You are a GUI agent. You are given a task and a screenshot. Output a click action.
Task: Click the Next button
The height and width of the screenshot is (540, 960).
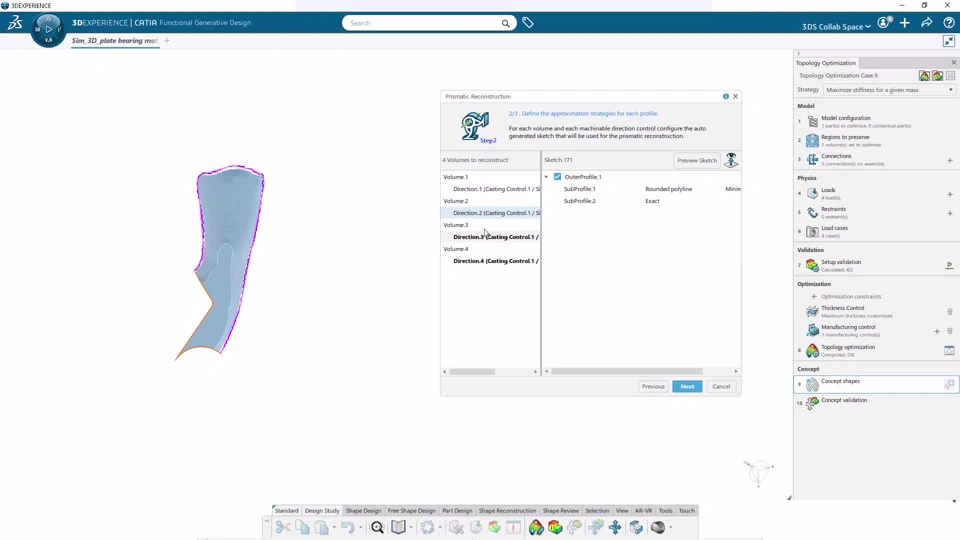tap(687, 386)
